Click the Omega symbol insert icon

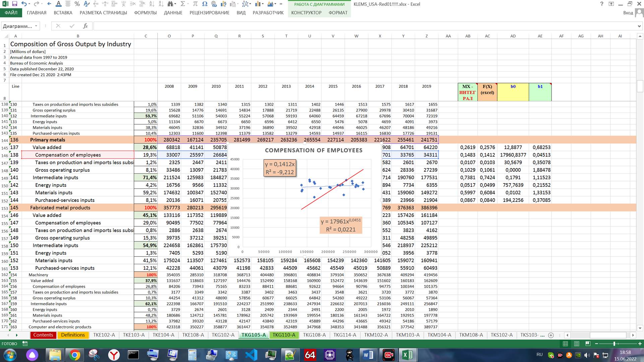coord(205,4)
